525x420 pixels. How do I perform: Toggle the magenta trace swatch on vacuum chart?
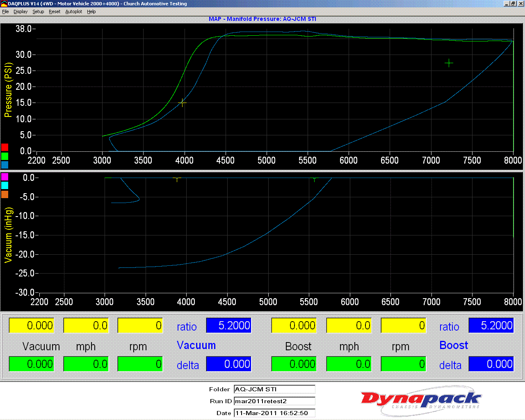(x=5, y=177)
